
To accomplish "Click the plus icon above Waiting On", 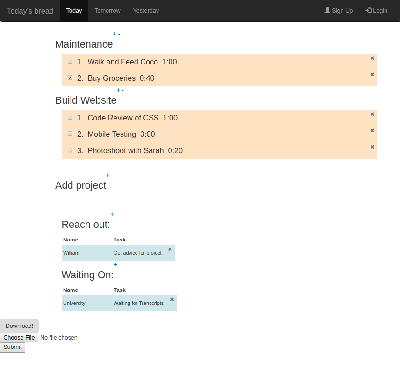I will pos(116,264).
